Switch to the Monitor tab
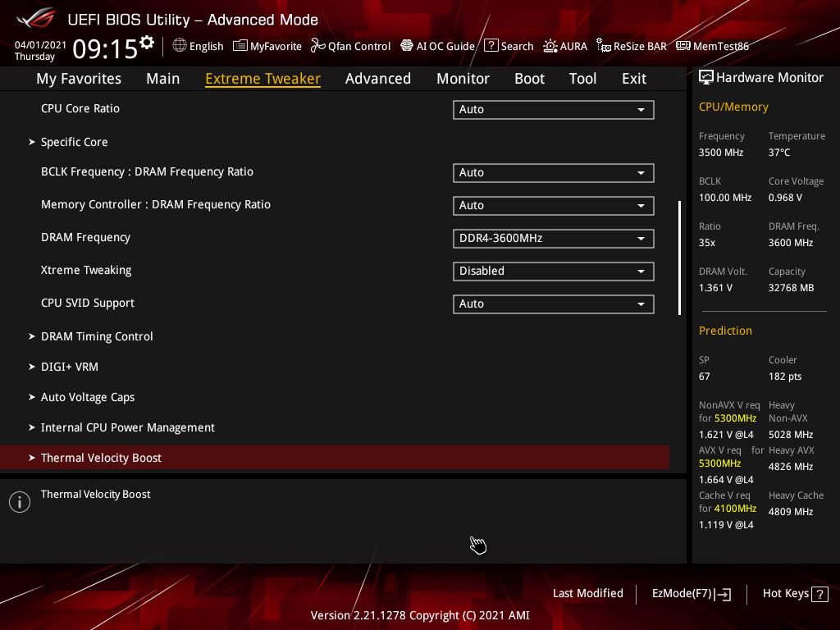The width and height of the screenshot is (840, 630). 463,79
